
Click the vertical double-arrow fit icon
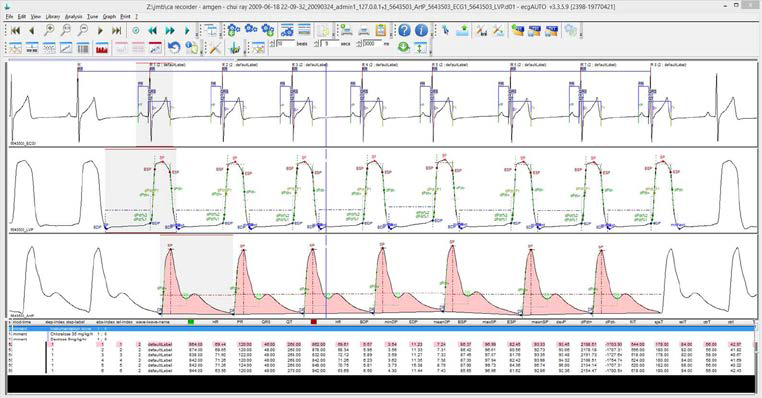420,47
